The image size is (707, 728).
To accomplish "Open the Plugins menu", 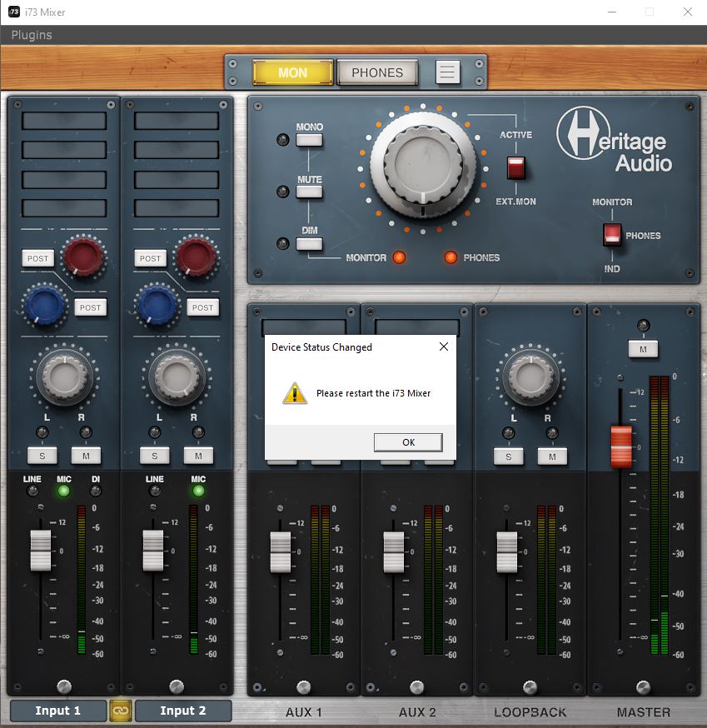I will (32, 35).
